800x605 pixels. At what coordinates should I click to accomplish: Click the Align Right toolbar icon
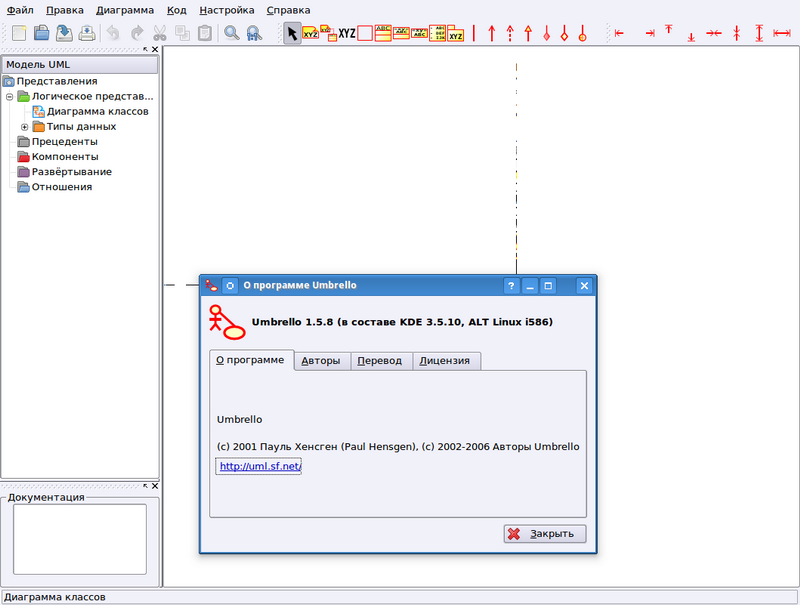coord(650,33)
